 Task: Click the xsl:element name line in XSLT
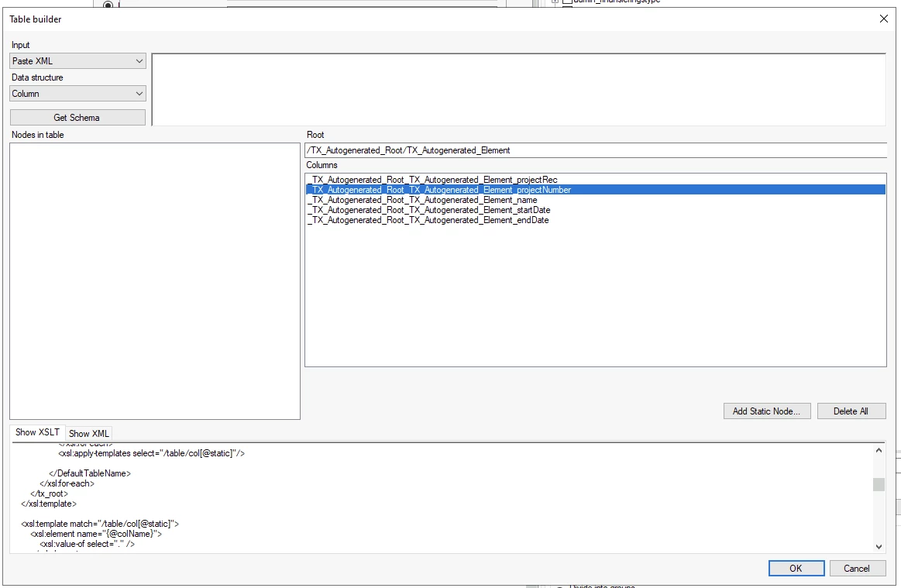point(97,534)
